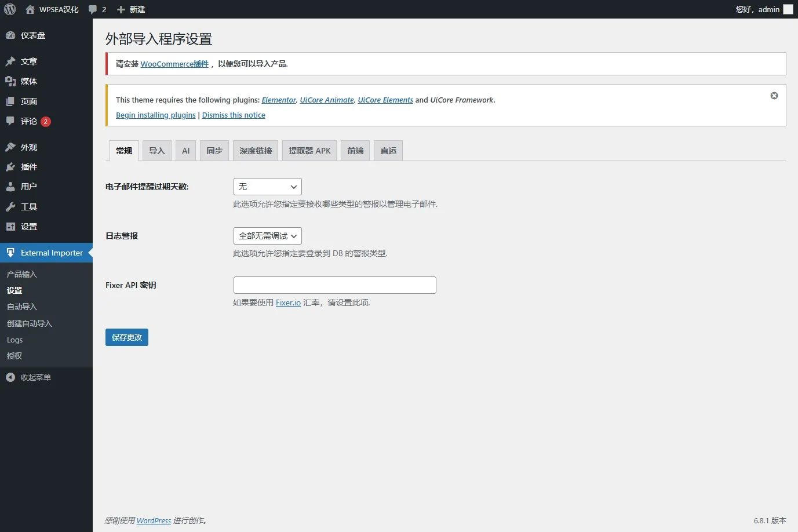Open the Logs submenu
798x532 pixels.
pyautogui.click(x=15, y=340)
